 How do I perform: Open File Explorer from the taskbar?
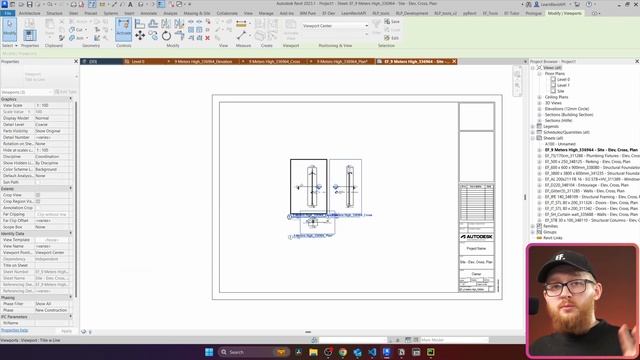click(x=313, y=352)
